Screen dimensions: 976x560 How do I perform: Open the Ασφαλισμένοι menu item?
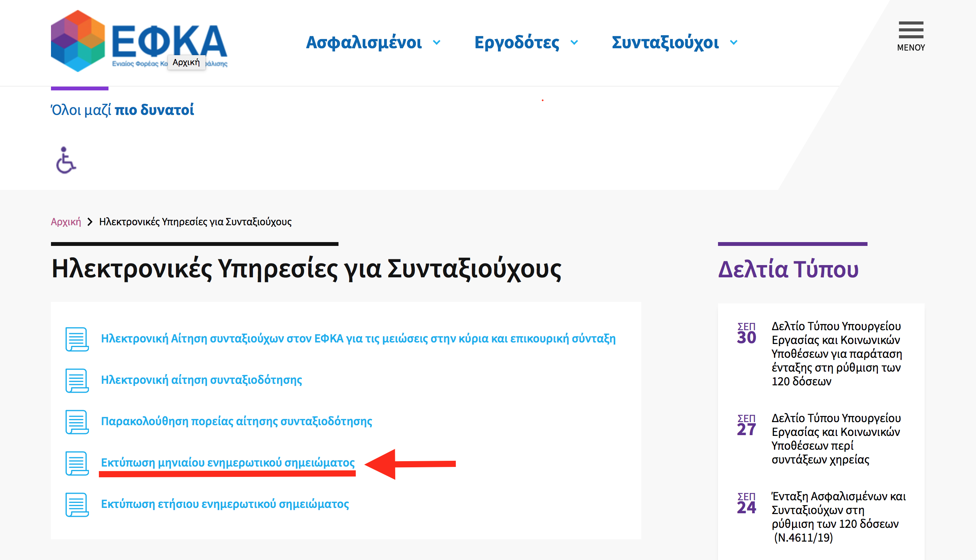[x=364, y=42]
